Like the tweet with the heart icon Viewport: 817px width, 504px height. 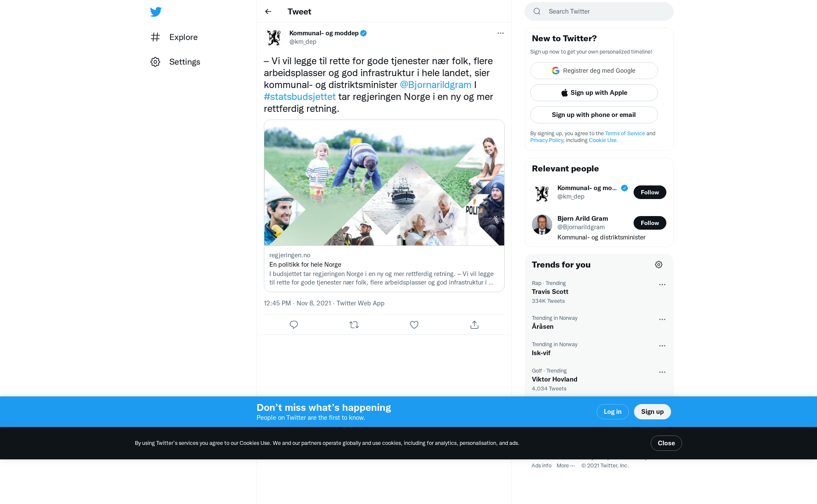point(414,325)
